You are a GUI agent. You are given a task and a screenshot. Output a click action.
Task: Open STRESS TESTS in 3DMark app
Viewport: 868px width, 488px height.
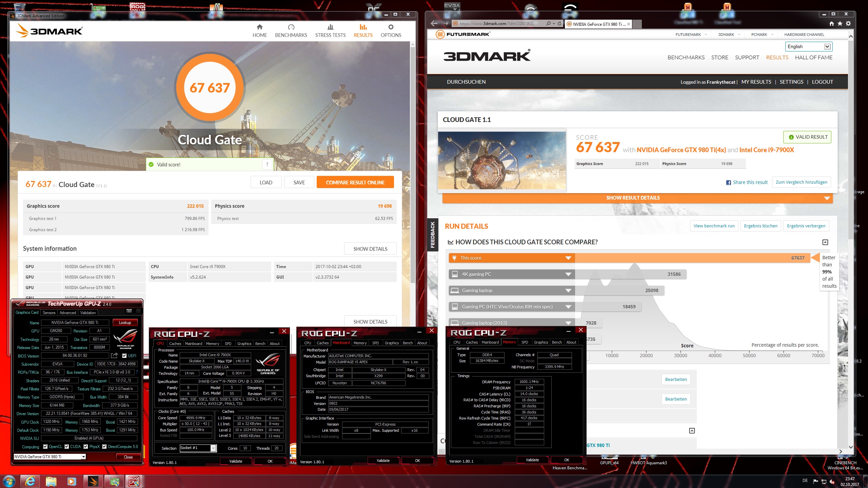[x=330, y=31]
